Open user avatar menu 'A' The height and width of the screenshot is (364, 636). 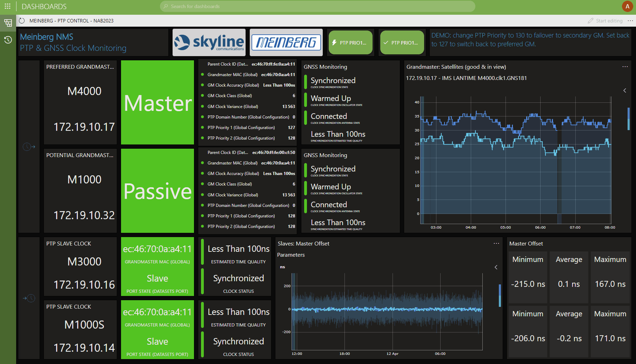627,6
